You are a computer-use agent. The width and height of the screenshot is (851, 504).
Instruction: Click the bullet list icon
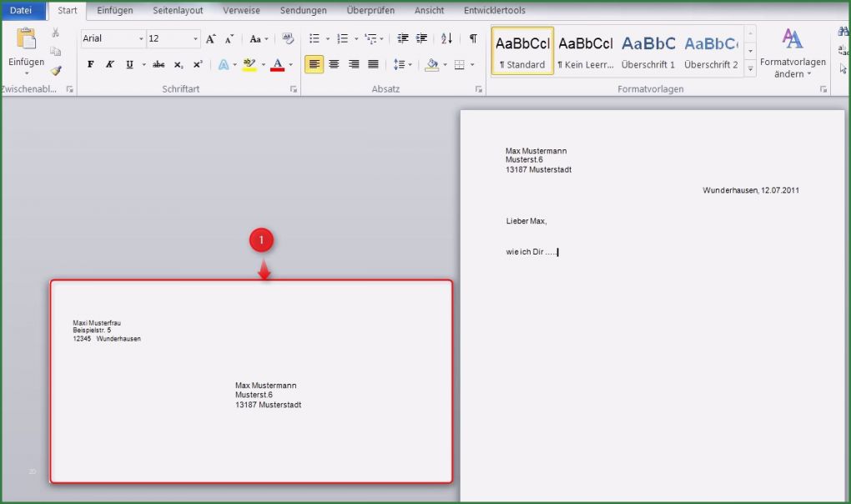[x=315, y=38]
